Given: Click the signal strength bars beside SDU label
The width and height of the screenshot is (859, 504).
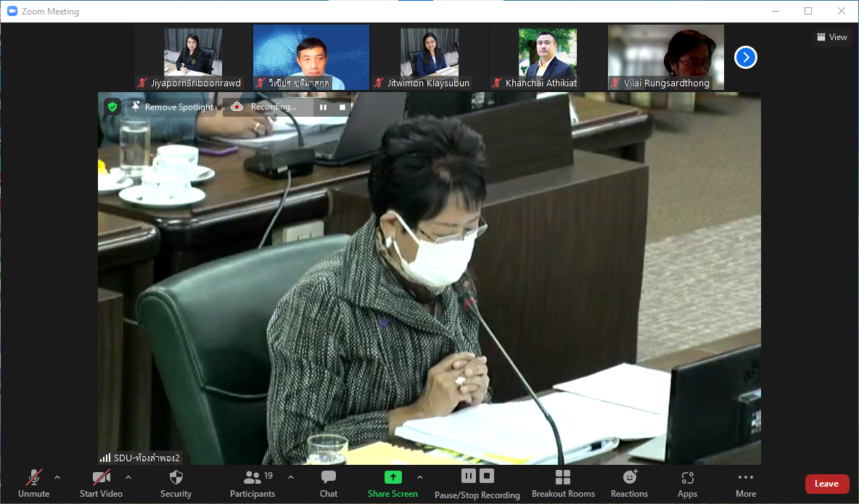Looking at the screenshot, I should click(x=105, y=458).
